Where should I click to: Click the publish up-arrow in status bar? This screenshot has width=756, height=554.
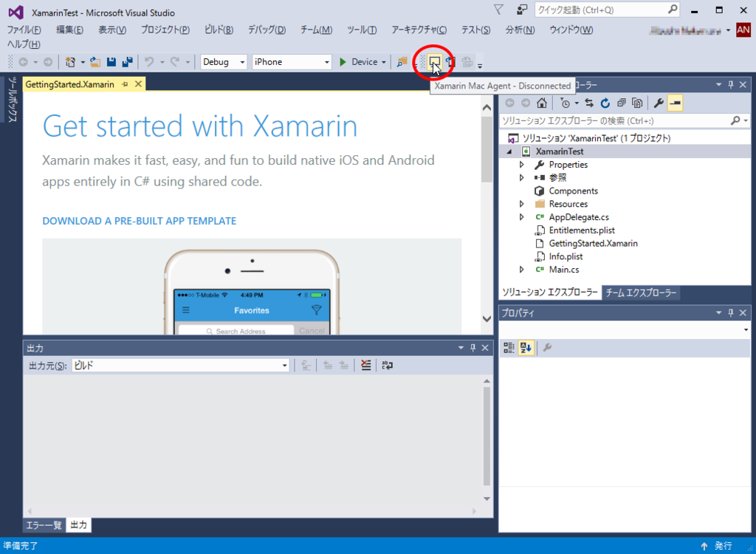[x=704, y=546]
